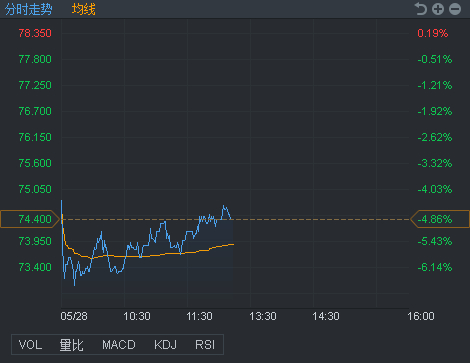Viewport: 470px width, 363px height.
Task: Open the VOL indicator tab
Action: point(30,345)
